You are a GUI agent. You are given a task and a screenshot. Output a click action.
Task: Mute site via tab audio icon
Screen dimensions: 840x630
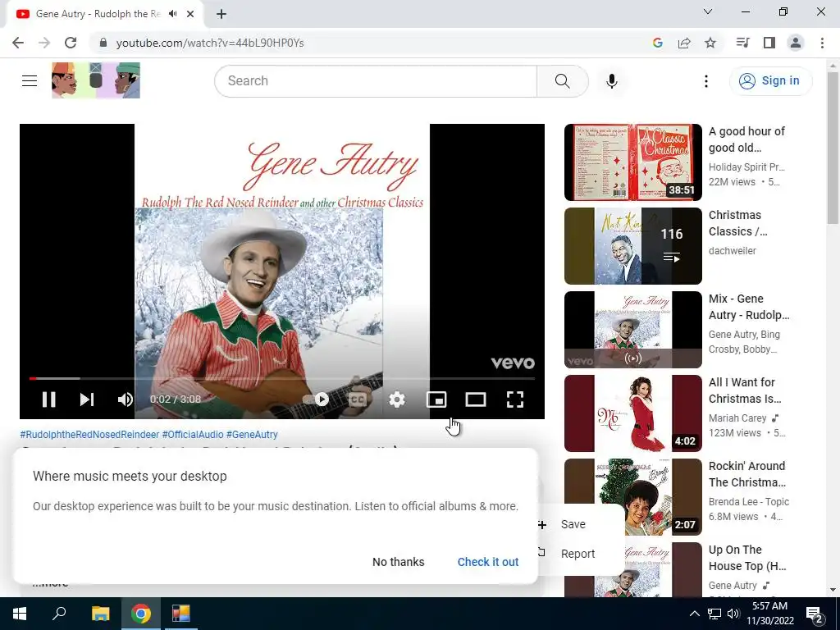point(172,14)
